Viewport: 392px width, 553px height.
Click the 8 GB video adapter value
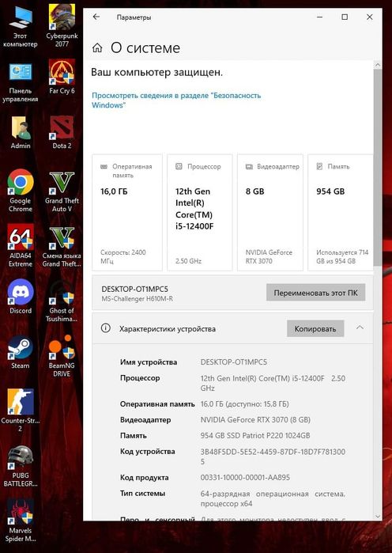pyautogui.click(x=255, y=191)
